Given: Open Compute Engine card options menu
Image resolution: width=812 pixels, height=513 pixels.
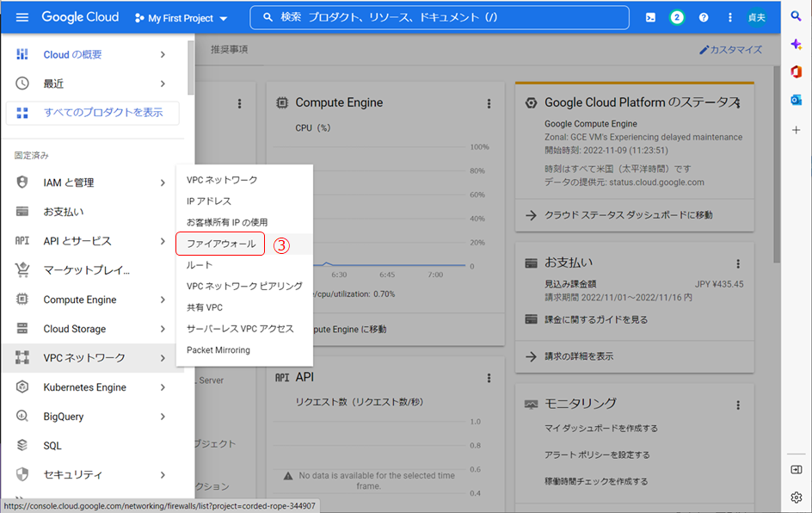Looking at the screenshot, I should point(489,103).
